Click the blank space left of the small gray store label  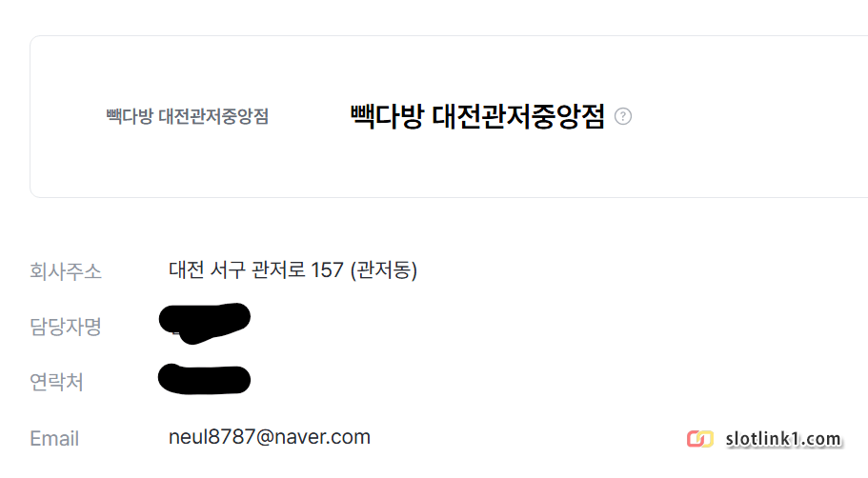(68, 116)
